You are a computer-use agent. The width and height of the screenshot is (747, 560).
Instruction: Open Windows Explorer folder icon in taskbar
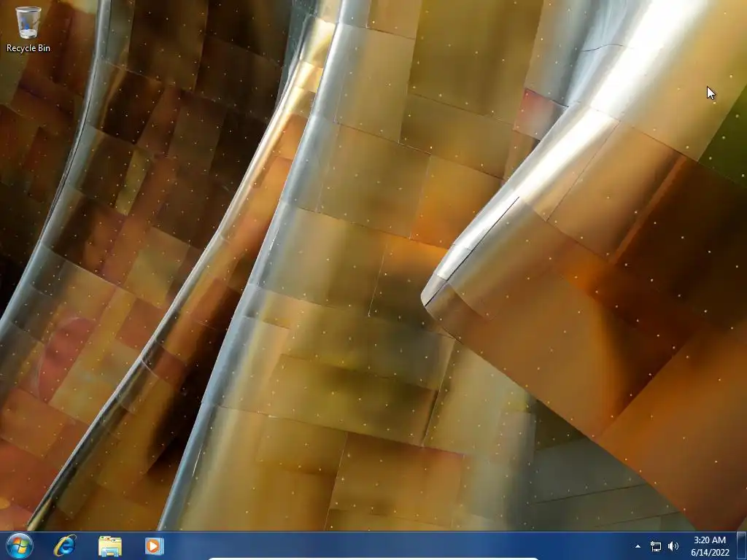[x=109, y=545]
